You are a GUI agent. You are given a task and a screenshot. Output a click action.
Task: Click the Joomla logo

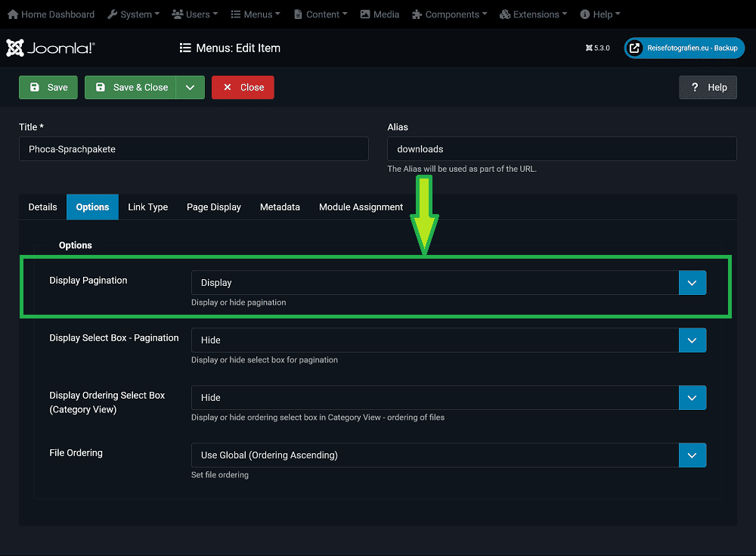[x=50, y=48]
